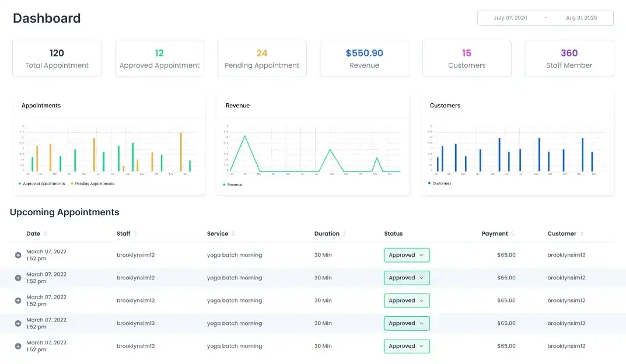Open the Approved status dropdown in third row

point(407,300)
